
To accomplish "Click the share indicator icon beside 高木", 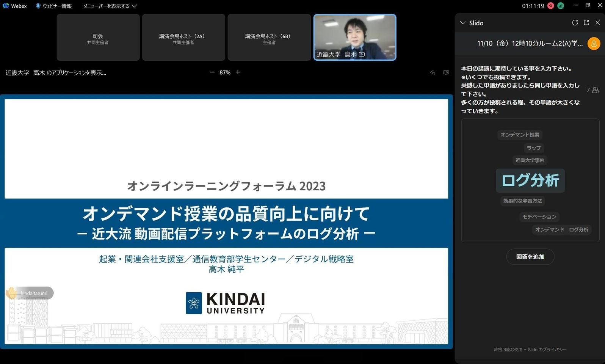I will point(362,55).
